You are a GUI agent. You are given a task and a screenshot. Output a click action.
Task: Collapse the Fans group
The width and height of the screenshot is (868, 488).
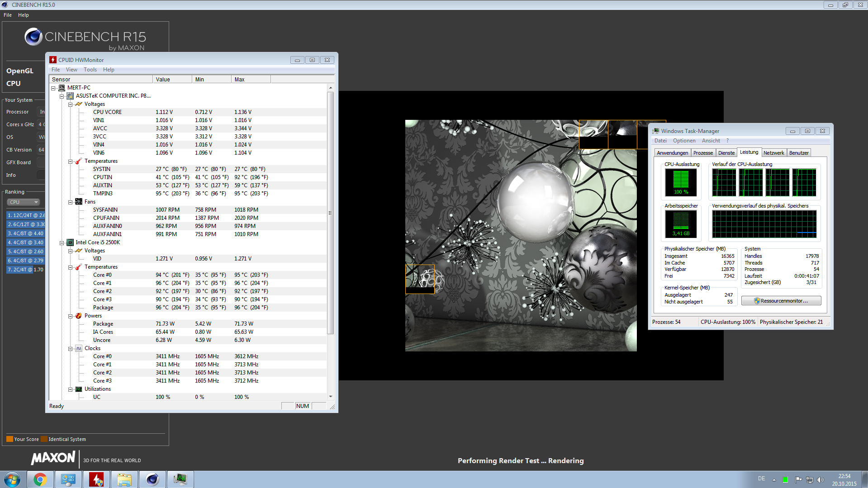[70, 202]
